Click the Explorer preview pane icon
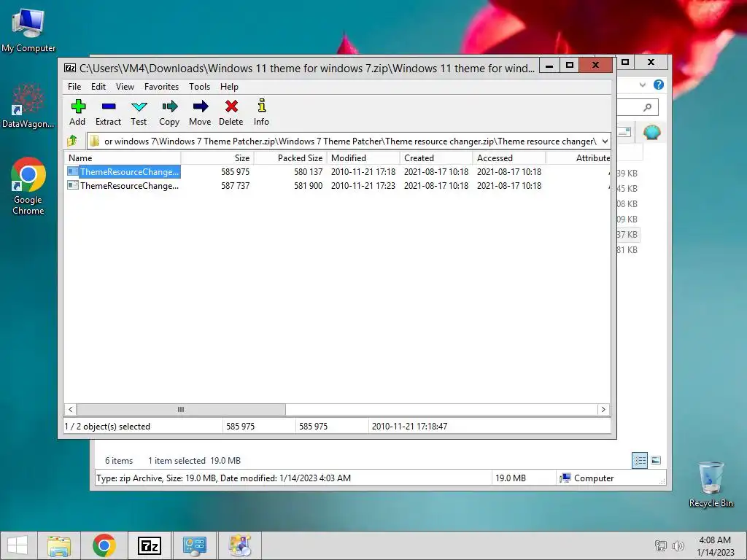 click(x=624, y=132)
